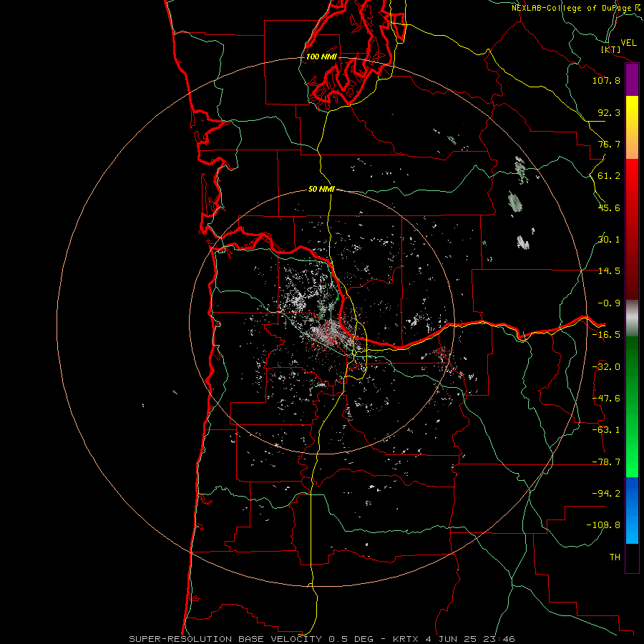Screen dimensions: 644x644
Task: Select the -32.0 velocity scale value
Action: coord(606,367)
